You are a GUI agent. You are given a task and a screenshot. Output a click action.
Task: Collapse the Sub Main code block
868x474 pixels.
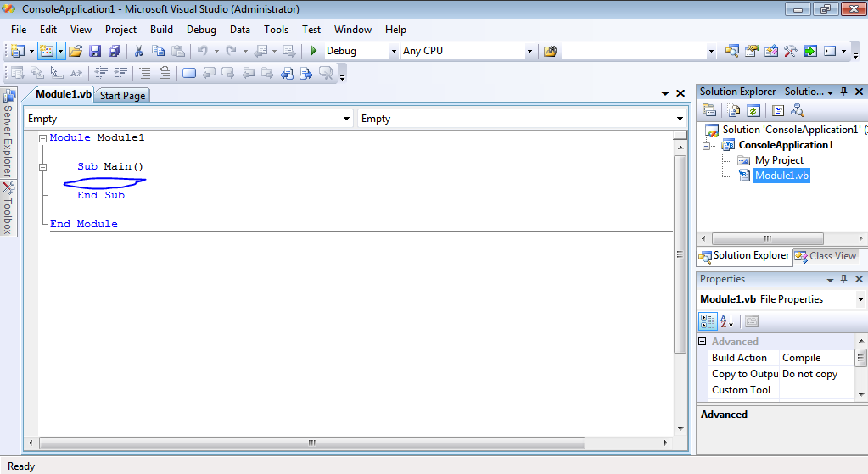(42, 167)
